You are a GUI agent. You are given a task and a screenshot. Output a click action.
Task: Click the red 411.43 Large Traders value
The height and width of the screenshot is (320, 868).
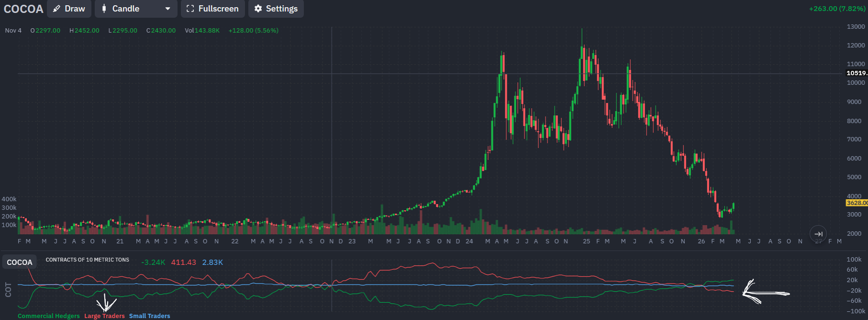(183, 263)
